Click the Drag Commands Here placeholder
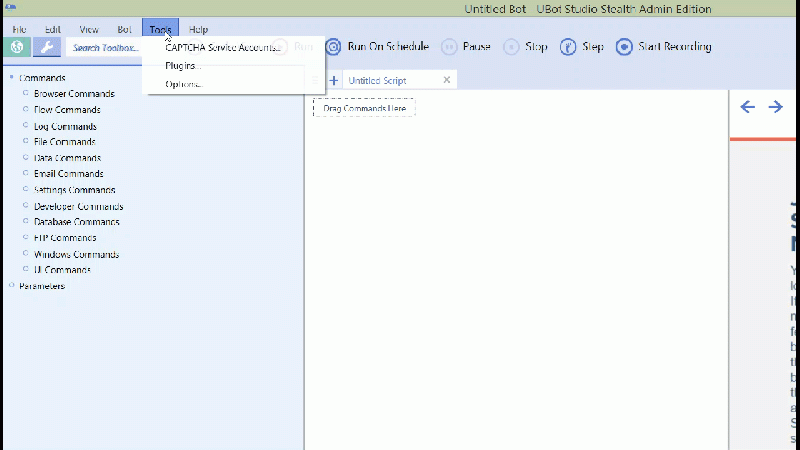 (x=364, y=108)
